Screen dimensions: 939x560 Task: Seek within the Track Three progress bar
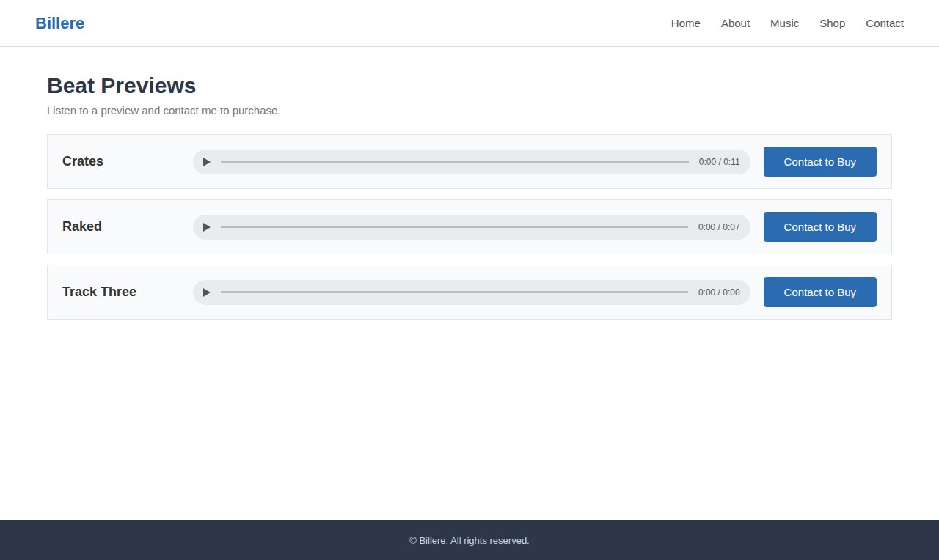[455, 292]
